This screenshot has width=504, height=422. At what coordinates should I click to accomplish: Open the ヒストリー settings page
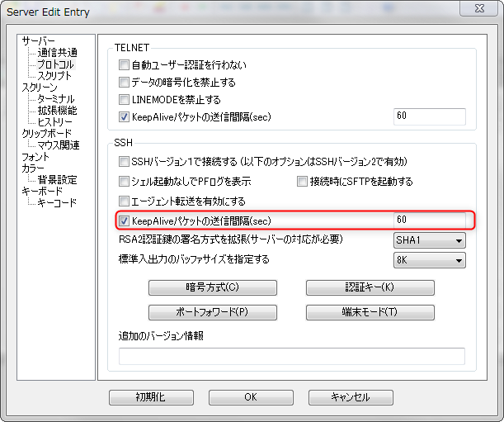[x=55, y=122]
